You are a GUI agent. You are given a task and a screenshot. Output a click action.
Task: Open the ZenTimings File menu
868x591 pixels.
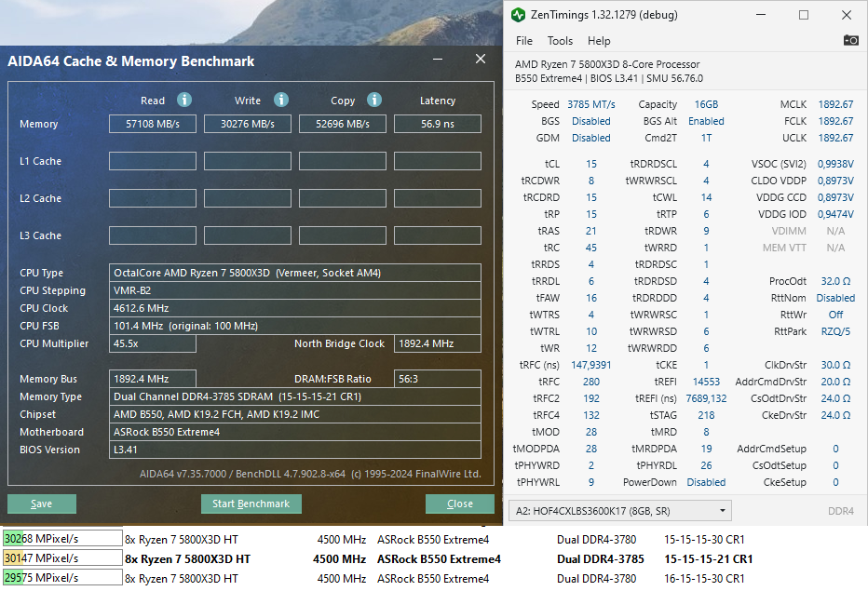point(523,41)
